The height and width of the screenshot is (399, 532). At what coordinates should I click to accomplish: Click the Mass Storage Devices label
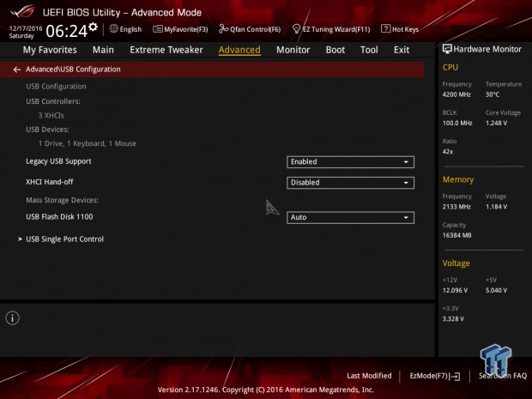[x=62, y=200]
